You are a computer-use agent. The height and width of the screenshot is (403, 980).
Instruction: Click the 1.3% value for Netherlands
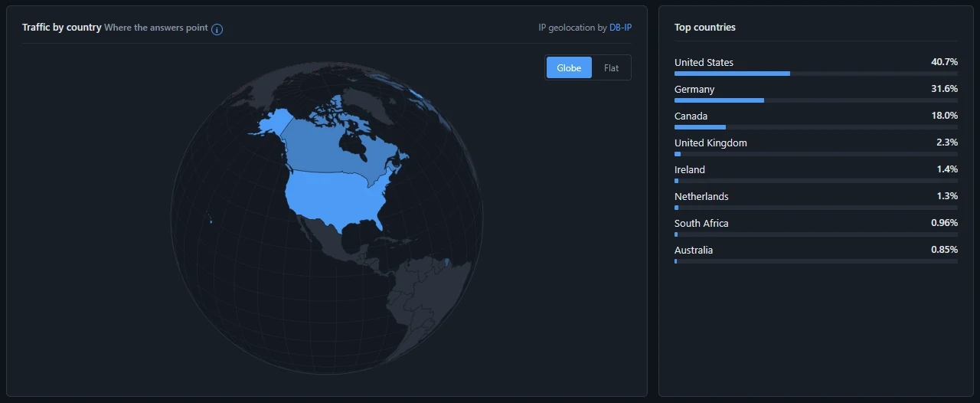(x=947, y=196)
